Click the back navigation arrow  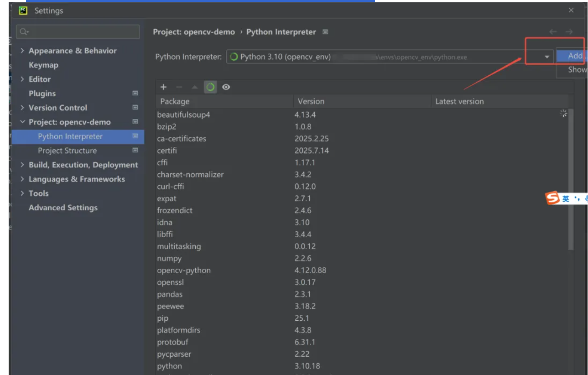click(x=553, y=32)
